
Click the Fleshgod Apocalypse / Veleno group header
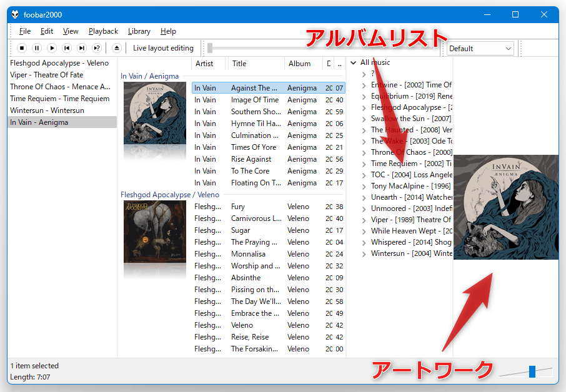[x=170, y=195]
